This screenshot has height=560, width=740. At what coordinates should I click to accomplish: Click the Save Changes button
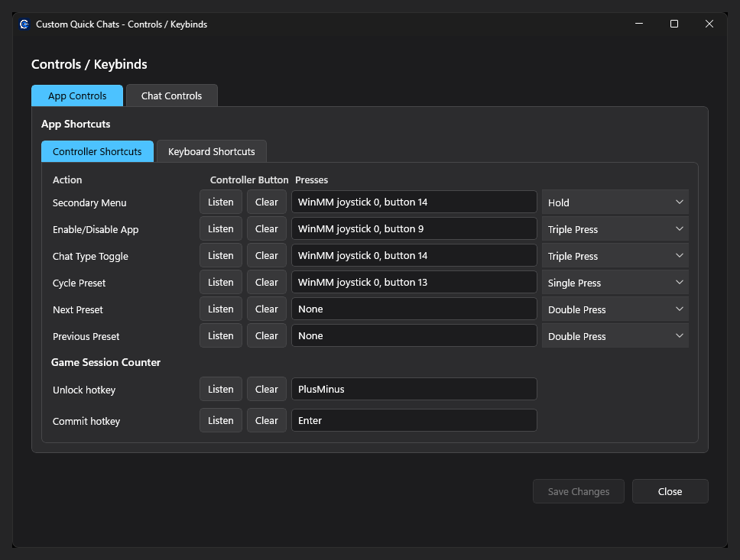(579, 491)
